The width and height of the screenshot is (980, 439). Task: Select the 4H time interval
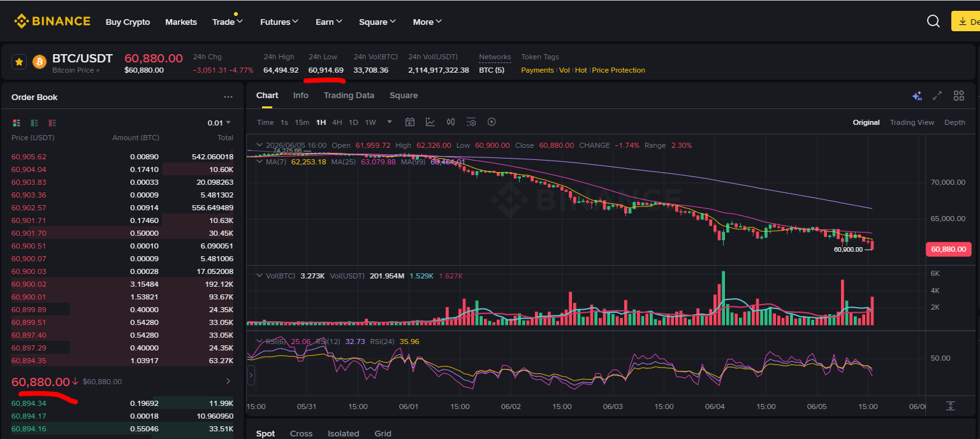337,122
